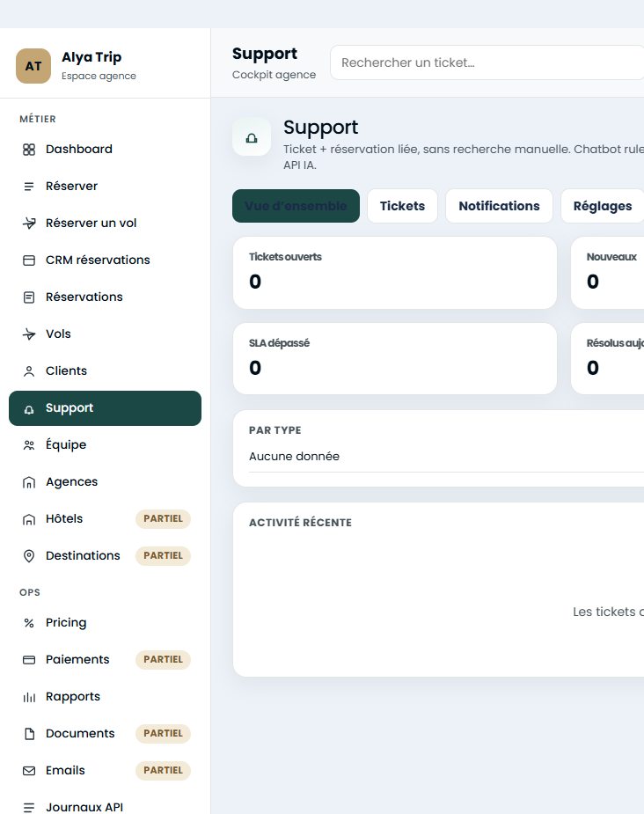Click the Cockpit agence subtitle
Viewport: 644px width, 814px height.
[274, 75]
